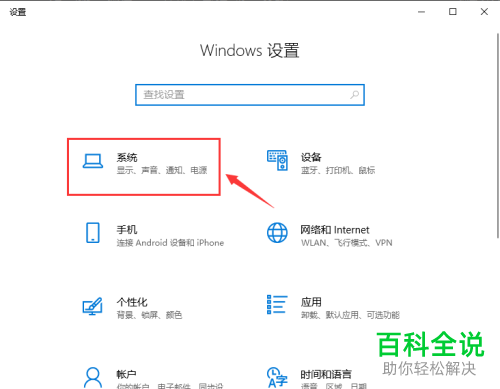The width and height of the screenshot is (500, 389).
Task: Open the 个性化 settings title
Action: coord(132,302)
